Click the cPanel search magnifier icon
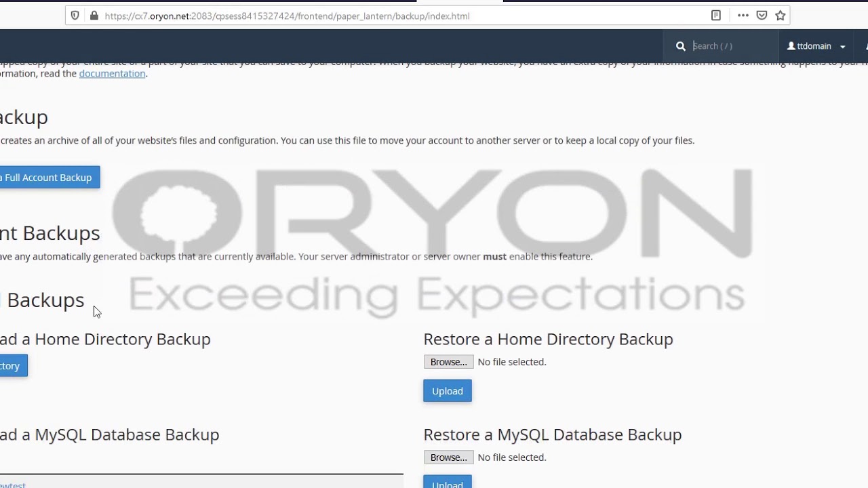 [x=681, y=46]
